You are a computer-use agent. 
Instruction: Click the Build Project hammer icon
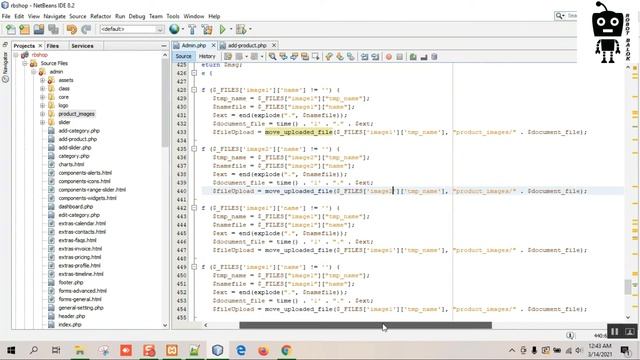pos(192,29)
